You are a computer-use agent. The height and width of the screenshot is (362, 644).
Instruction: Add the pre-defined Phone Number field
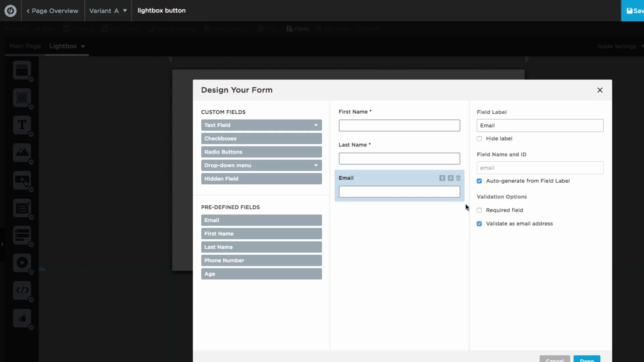pyautogui.click(x=261, y=260)
